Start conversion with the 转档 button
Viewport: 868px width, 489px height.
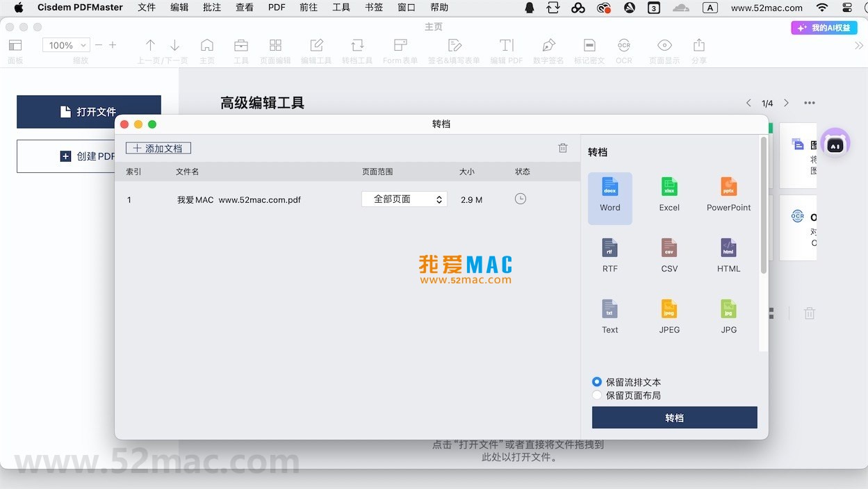[x=674, y=417]
